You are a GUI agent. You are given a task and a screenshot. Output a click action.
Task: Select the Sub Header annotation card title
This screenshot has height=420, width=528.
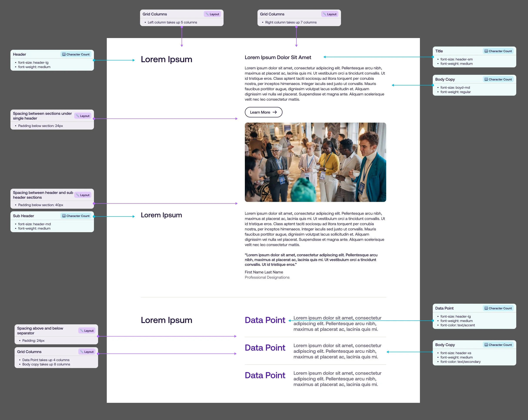(x=23, y=216)
